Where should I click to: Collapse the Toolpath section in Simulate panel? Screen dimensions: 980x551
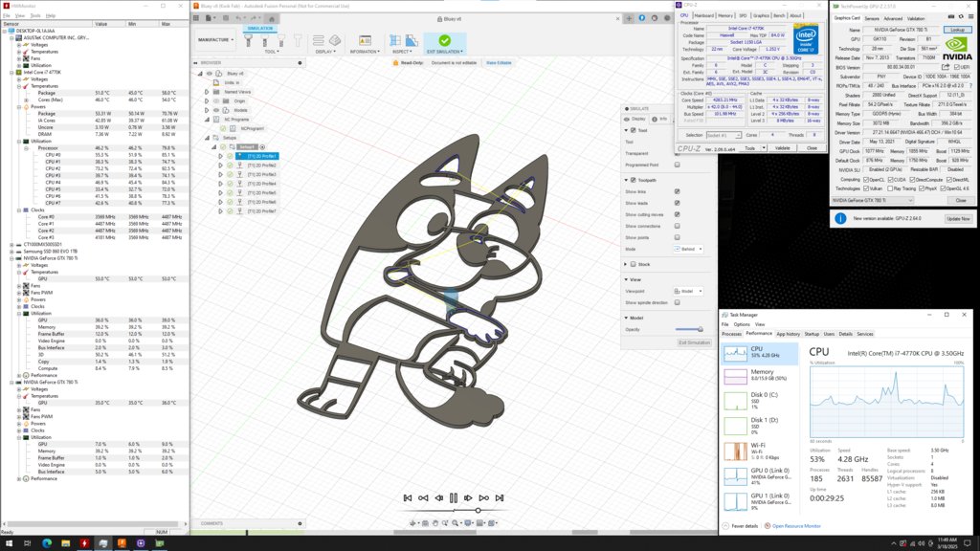626,180
